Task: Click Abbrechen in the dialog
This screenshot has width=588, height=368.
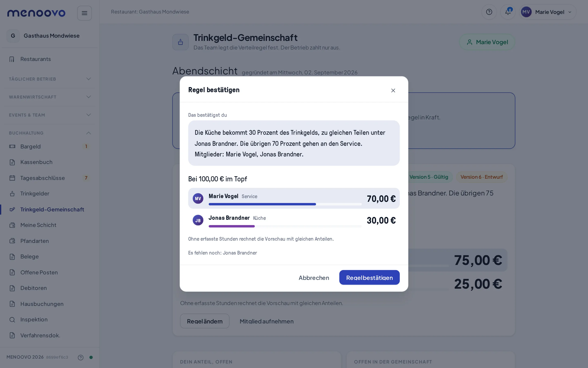Action: [314, 277]
